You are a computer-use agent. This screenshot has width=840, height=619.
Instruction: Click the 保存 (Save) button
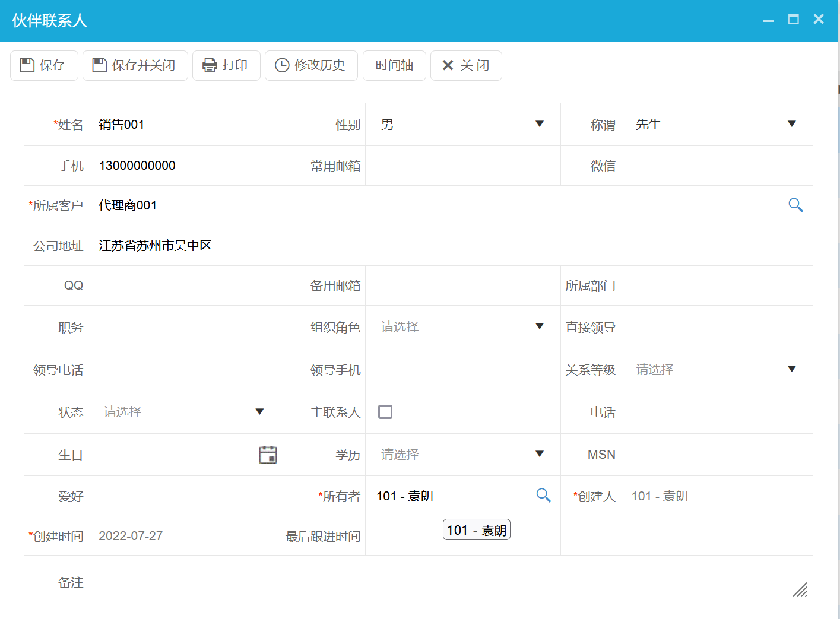pyautogui.click(x=44, y=65)
